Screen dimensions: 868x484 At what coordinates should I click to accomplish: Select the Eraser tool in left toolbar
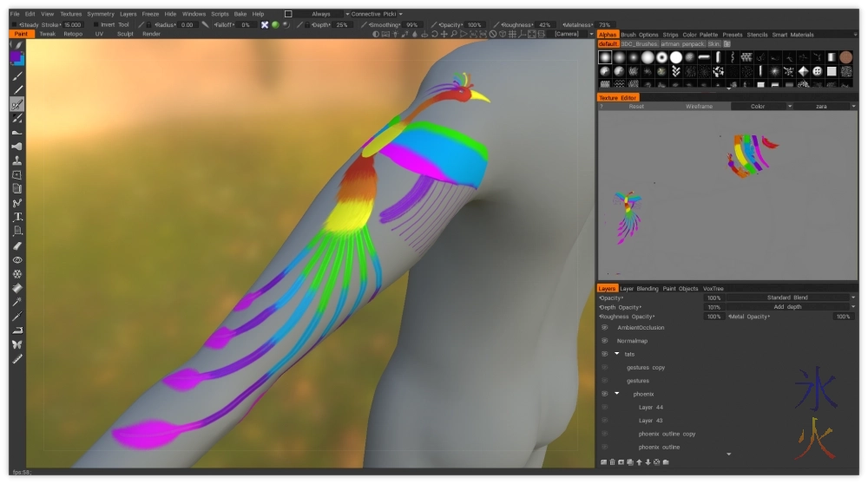pos(17,245)
